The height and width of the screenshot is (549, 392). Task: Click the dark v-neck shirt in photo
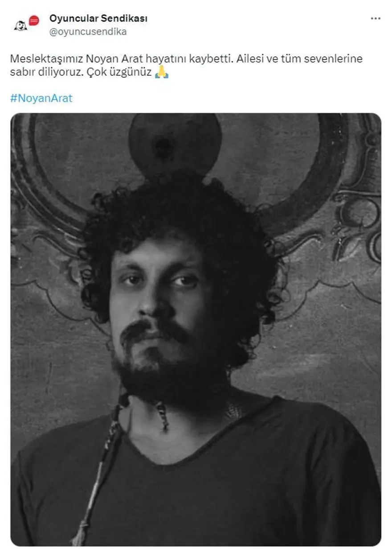(x=195, y=482)
